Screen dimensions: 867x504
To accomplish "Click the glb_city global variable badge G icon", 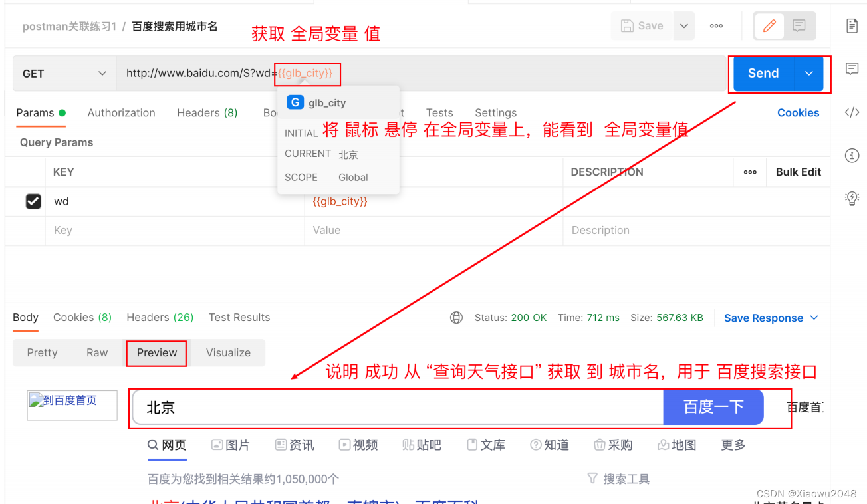I will (x=295, y=103).
